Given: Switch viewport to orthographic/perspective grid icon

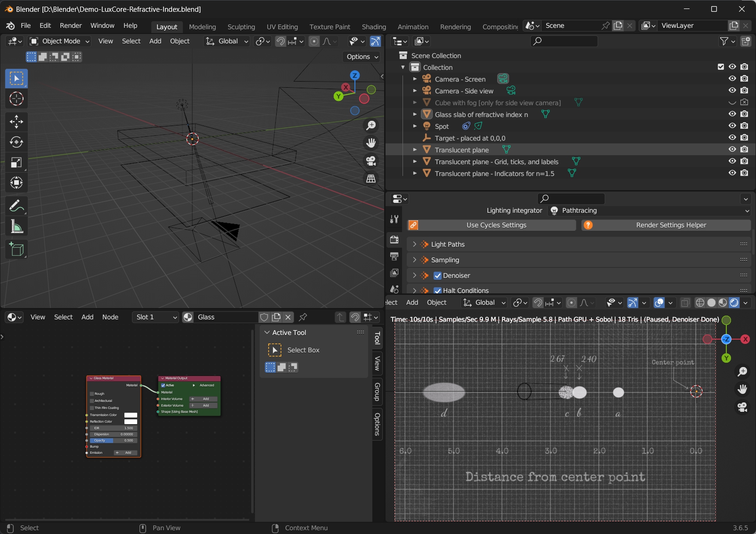Looking at the screenshot, I should pos(371,179).
